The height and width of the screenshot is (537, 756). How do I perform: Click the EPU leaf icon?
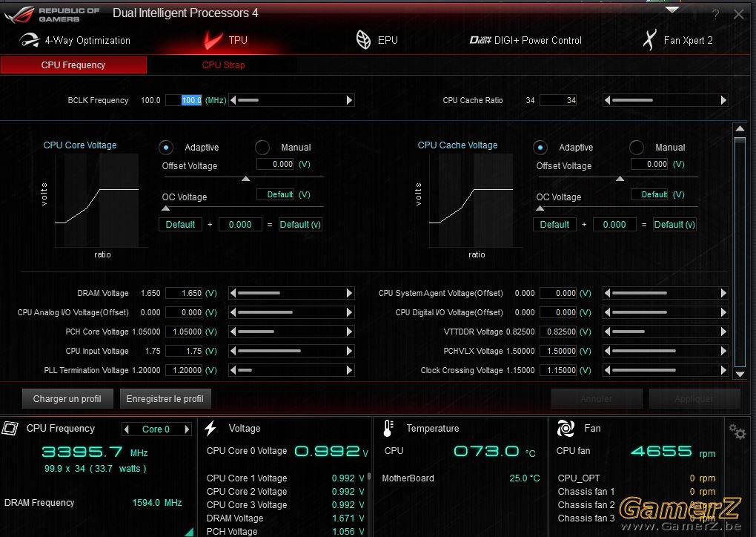[x=363, y=40]
